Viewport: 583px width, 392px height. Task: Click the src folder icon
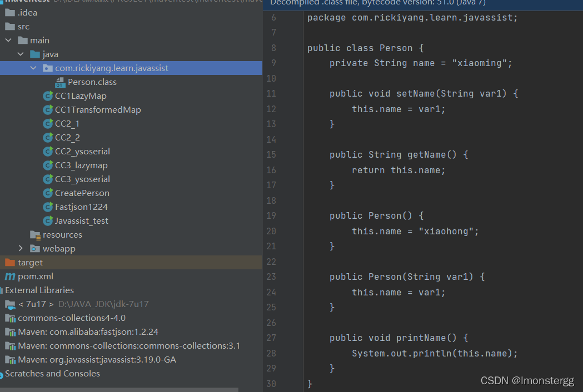tap(10, 27)
